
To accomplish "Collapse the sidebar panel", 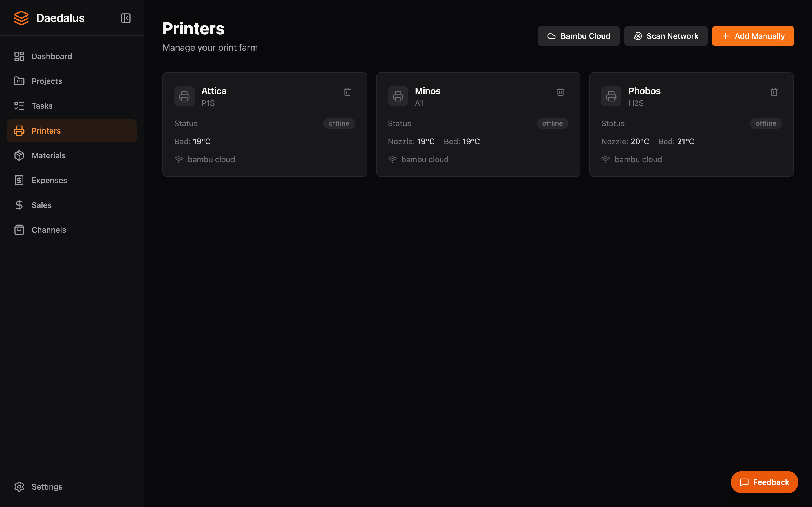I will coord(125,18).
